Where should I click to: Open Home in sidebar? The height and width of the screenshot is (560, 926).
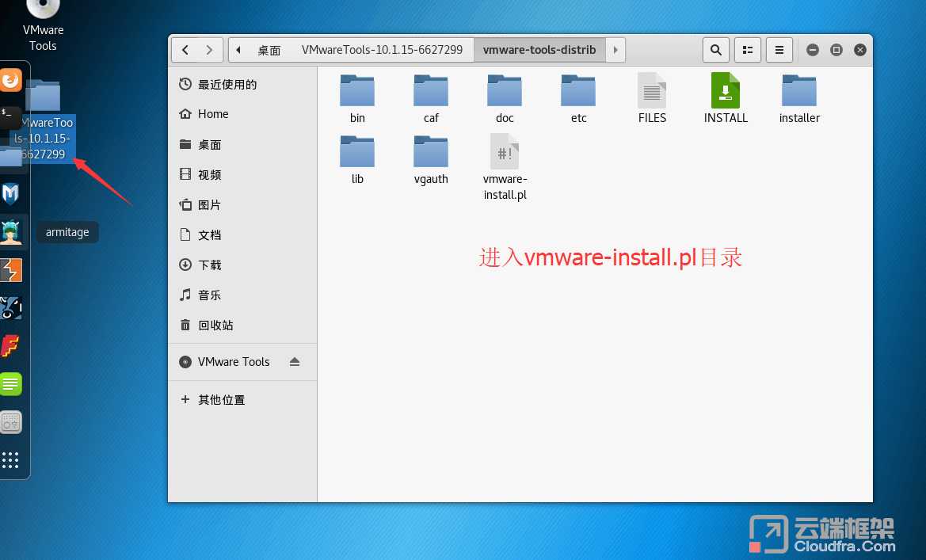[x=242, y=114]
